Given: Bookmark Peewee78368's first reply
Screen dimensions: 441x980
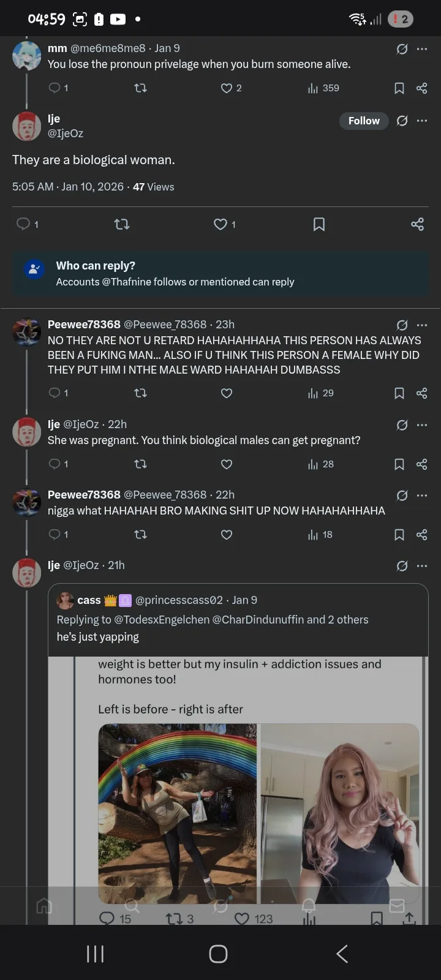Looking at the screenshot, I should (399, 393).
